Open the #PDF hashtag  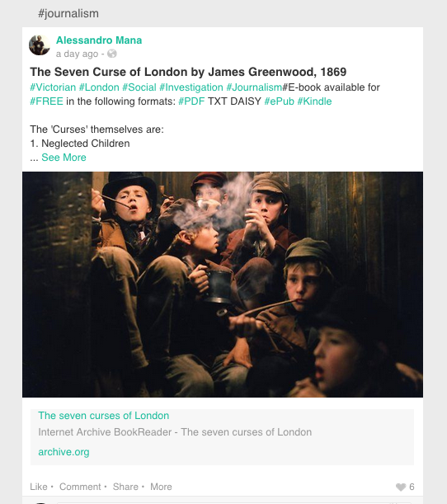(191, 101)
